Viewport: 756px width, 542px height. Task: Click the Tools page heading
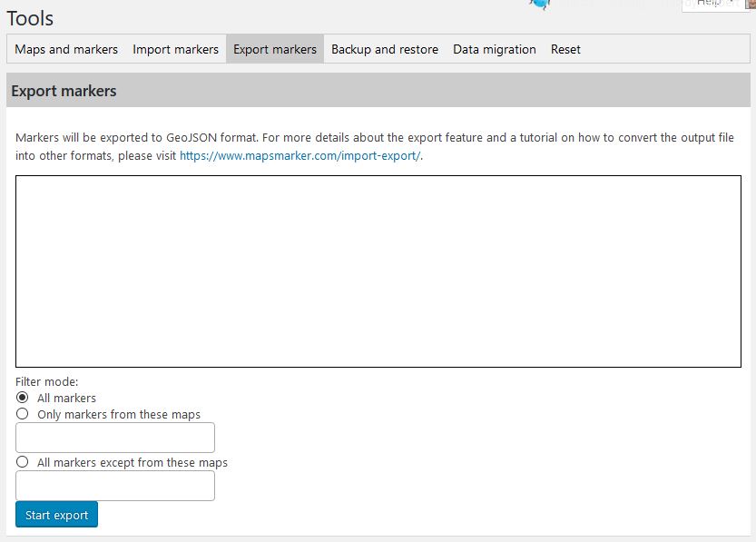[30, 18]
